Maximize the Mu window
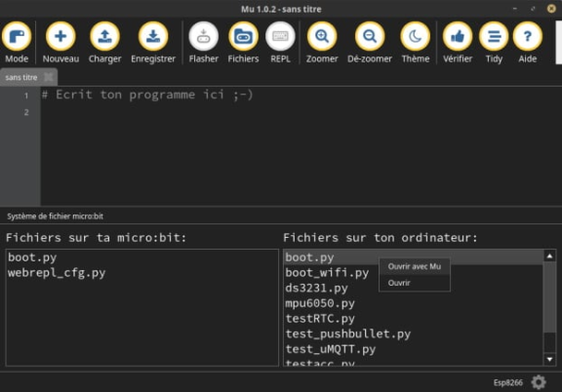Image resolution: width=562 pixels, height=392 pixels. tap(533, 8)
